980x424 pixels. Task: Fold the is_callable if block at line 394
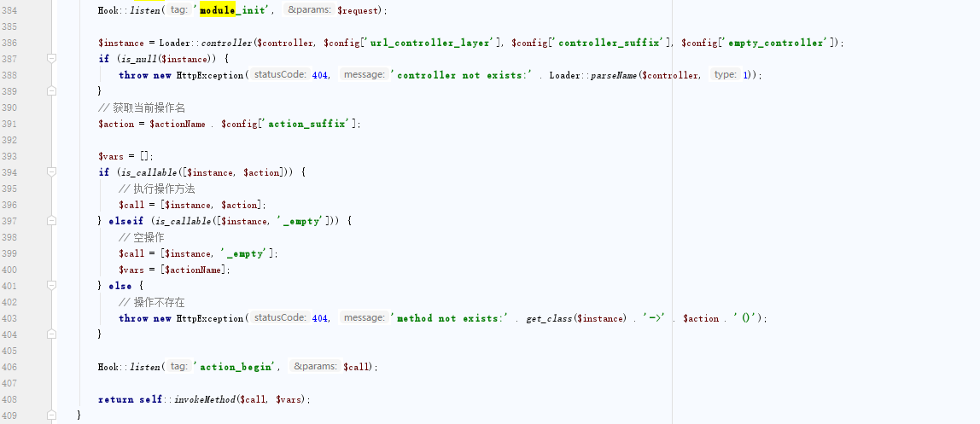pyautogui.click(x=52, y=172)
